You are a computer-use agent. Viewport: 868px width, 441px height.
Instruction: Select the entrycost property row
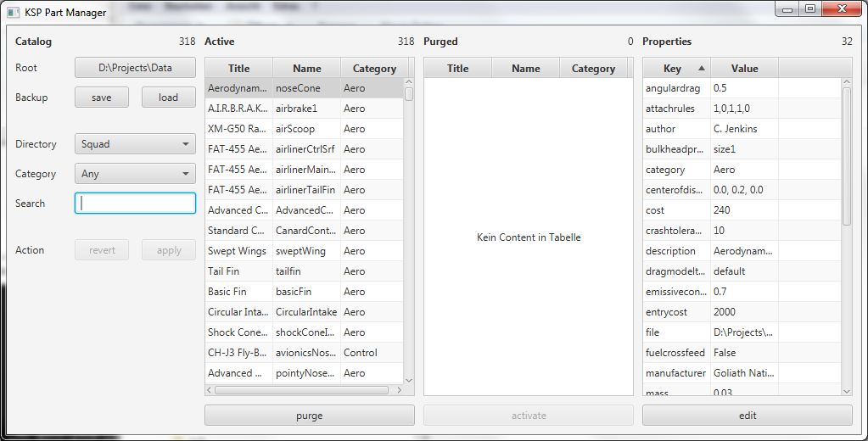coord(742,312)
